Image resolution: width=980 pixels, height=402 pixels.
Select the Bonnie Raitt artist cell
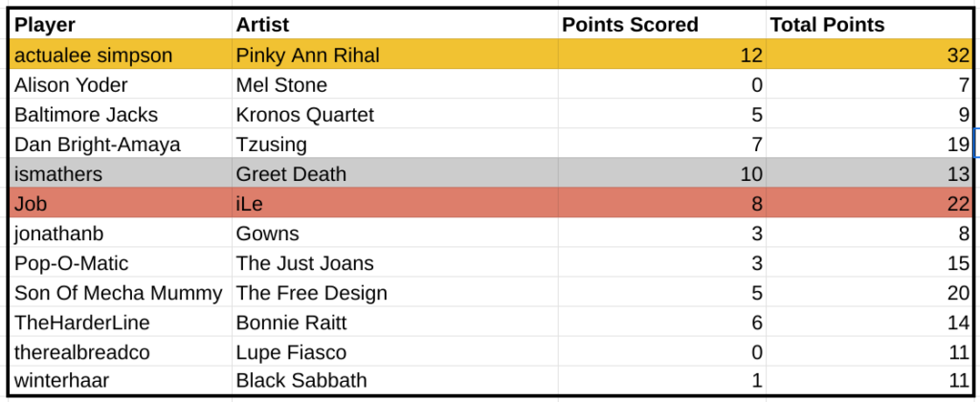click(393, 323)
